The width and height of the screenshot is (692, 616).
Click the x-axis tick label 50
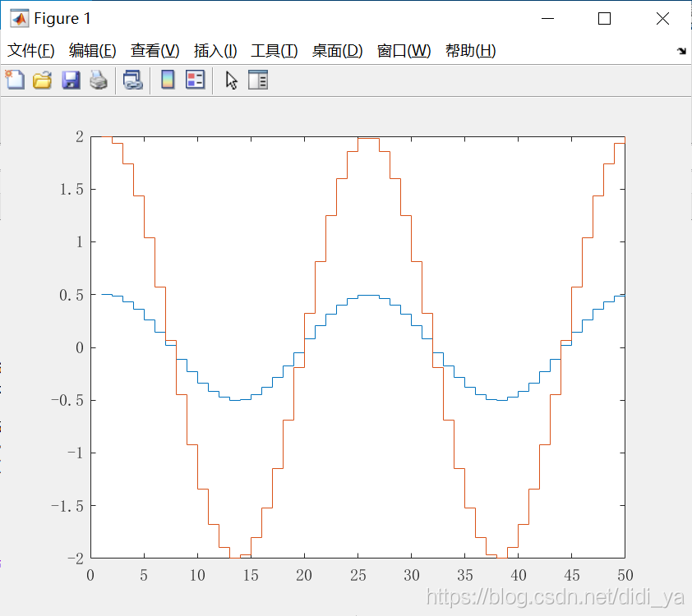[625, 575]
